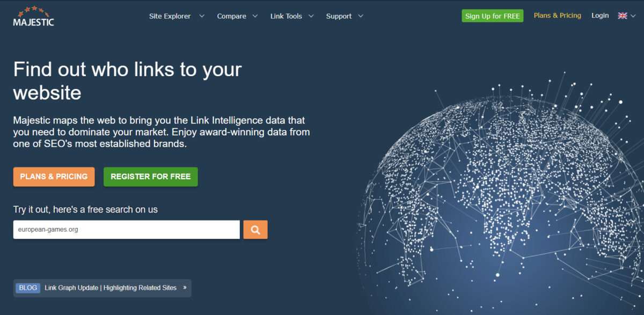Image resolution: width=644 pixels, height=315 pixels.
Task: Expand the Link Tools chevron arrow
Action: click(312, 16)
